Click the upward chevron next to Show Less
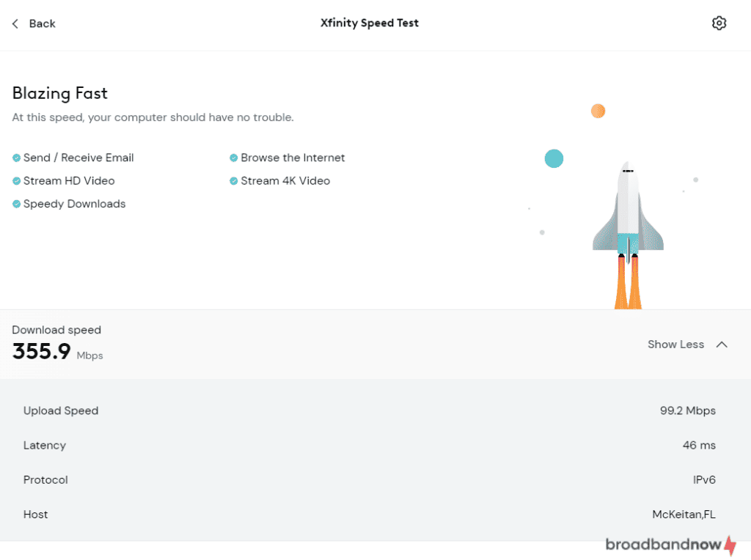Viewport: 751px width, 560px height. [x=722, y=344]
